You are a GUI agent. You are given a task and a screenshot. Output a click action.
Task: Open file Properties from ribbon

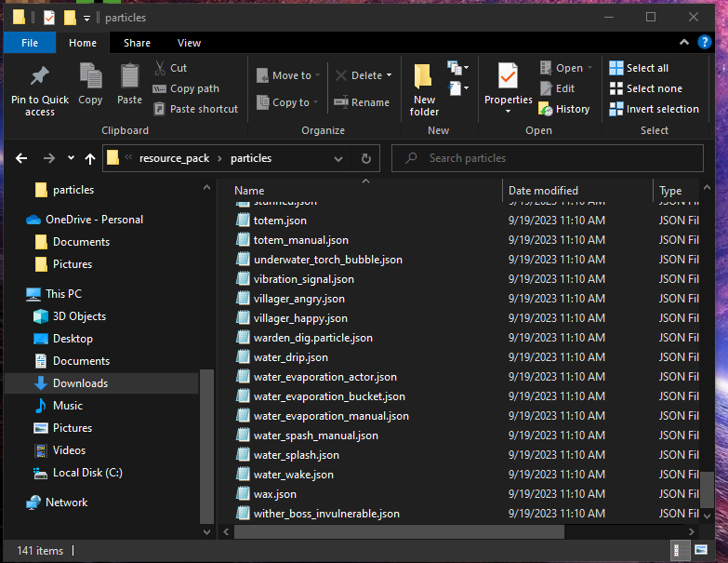(x=508, y=77)
